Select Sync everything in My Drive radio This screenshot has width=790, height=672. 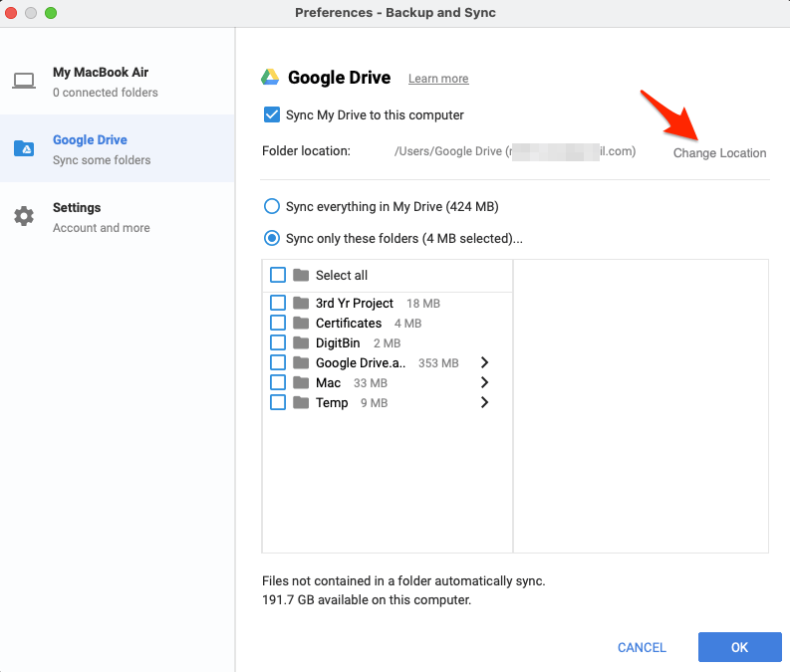coord(272,206)
